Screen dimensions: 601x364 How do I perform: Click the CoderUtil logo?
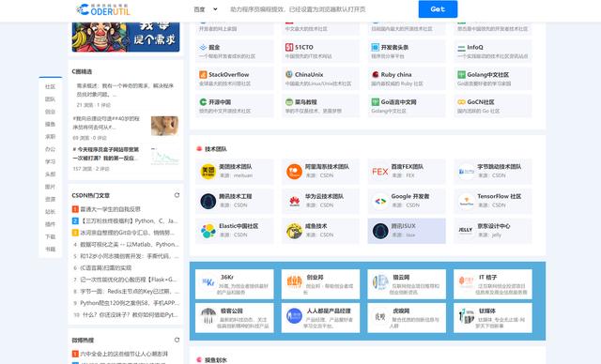[103, 9]
